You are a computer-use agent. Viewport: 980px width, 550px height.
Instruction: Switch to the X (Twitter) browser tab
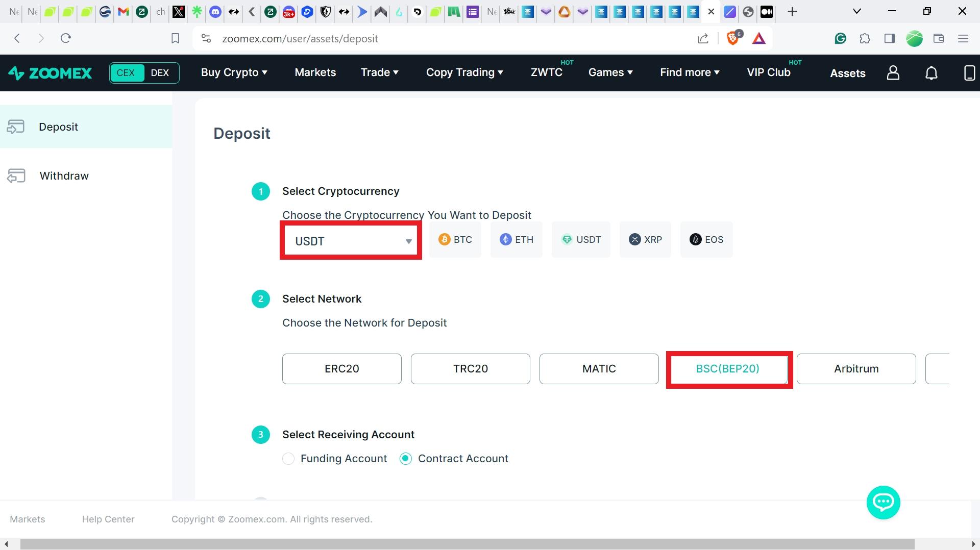click(179, 11)
